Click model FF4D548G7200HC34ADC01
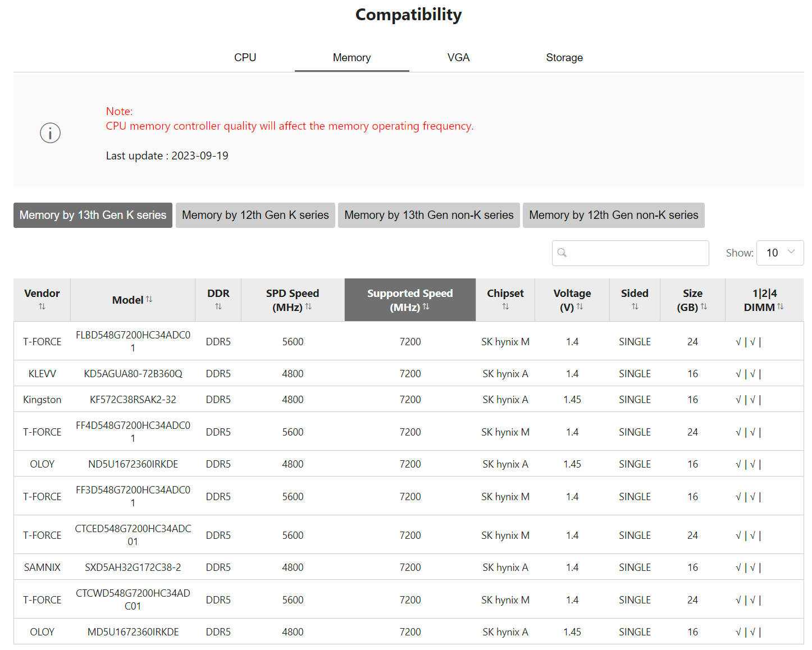This screenshot has height=650, width=812. click(133, 432)
